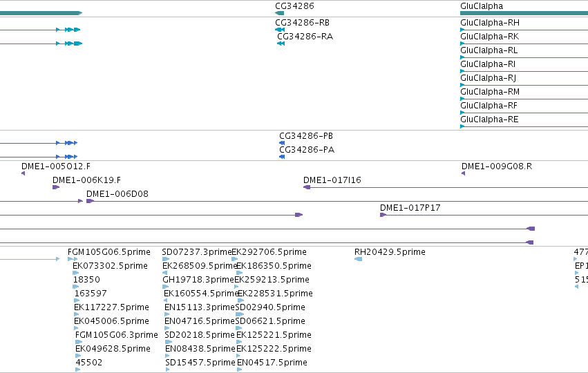Click the FGM105G06.5prime EST label
This screenshot has width=588, height=373.
click(108, 252)
